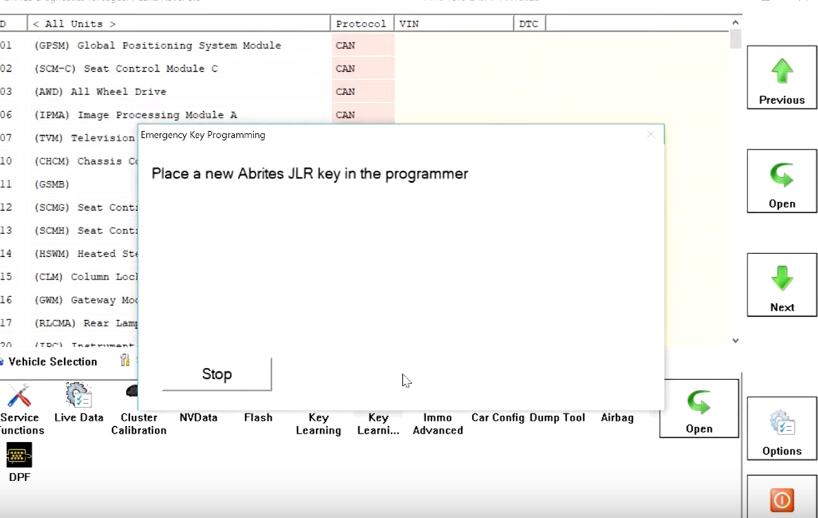The width and height of the screenshot is (818, 518).
Task: Open the Airbag function
Action: pyautogui.click(x=617, y=417)
